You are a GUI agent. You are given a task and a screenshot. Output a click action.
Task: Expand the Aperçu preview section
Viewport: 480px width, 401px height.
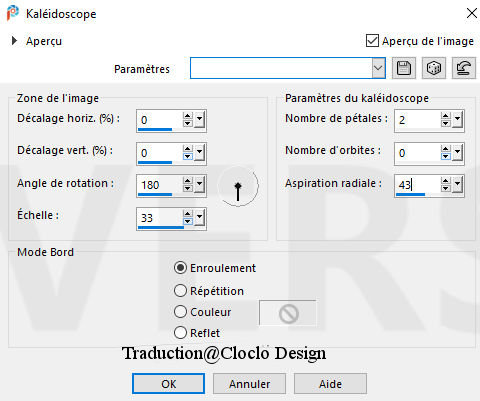click(14, 41)
